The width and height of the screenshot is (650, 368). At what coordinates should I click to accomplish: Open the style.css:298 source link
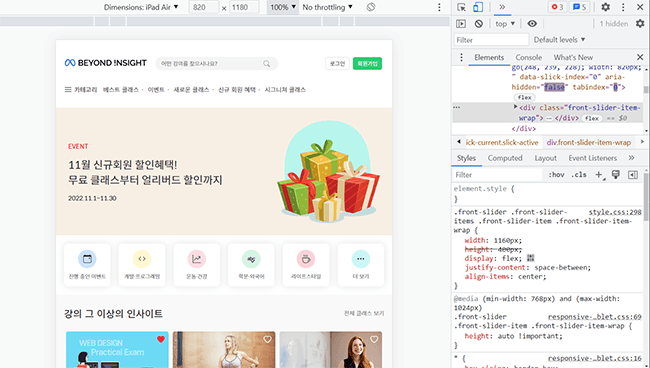tap(615, 212)
